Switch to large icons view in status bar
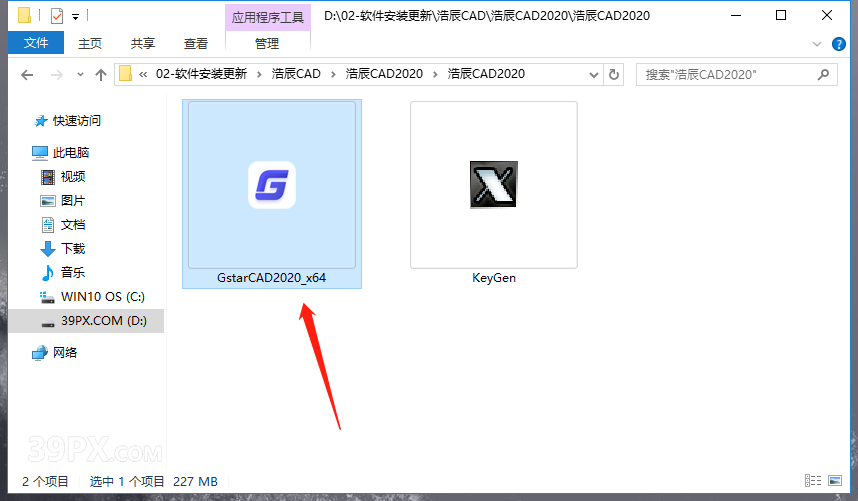Screen dimensions: 858x501 pyautogui.click(x=835, y=481)
